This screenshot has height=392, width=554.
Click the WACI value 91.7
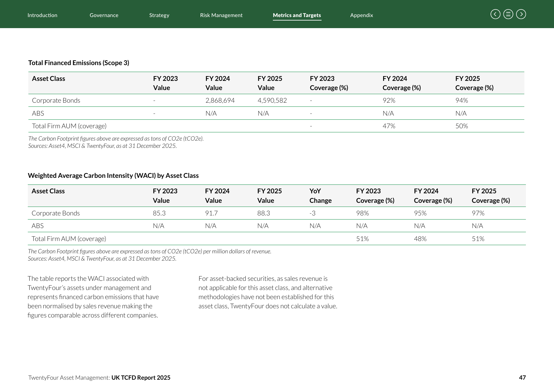211,213
